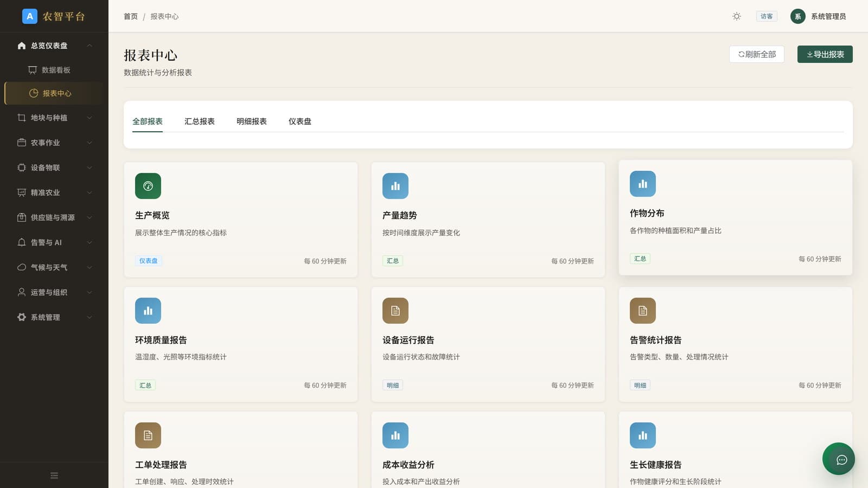This screenshot has width=868, height=488.
Task: Expand the 地块与种植 submenu chevron
Action: coord(90,118)
